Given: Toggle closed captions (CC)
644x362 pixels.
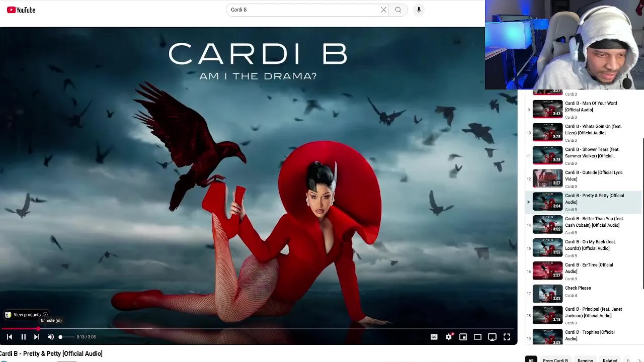Looking at the screenshot, I should (x=434, y=337).
